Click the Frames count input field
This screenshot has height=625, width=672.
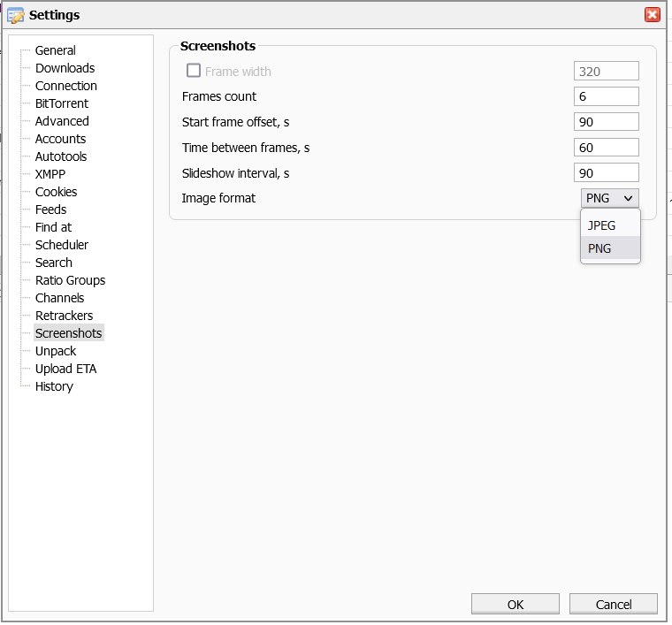(606, 96)
